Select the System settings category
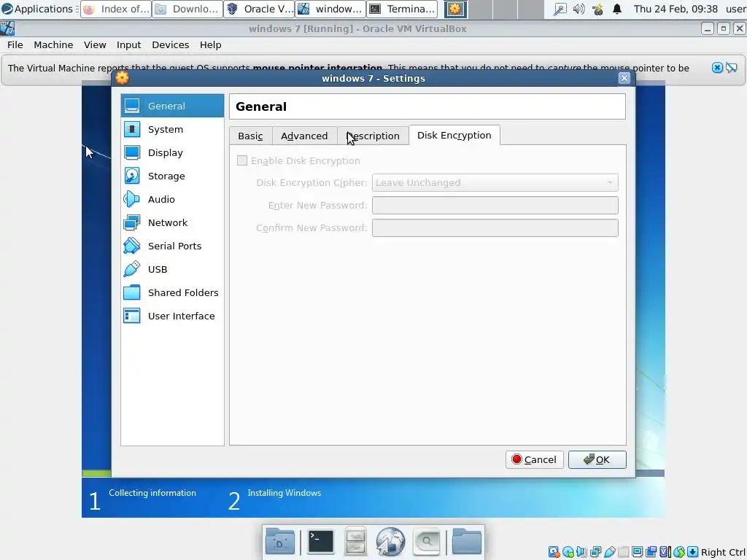The width and height of the screenshot is (747, 560). click(x=172, y=129)
